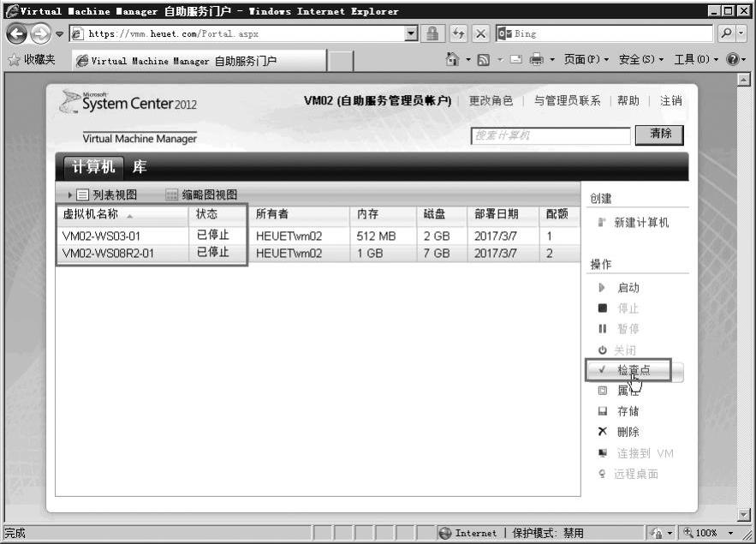
Task: Open a new blank browser tab
Action: (x=341, y=62)
